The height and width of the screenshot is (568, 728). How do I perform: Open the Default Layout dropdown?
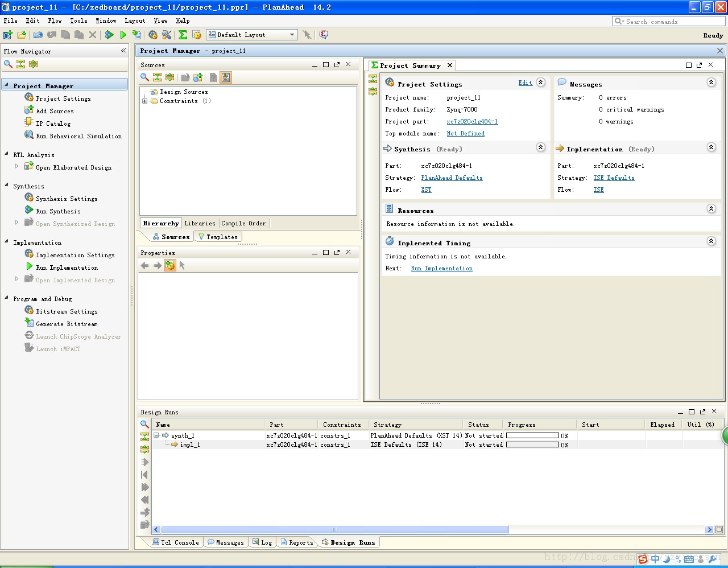point(252,35)
